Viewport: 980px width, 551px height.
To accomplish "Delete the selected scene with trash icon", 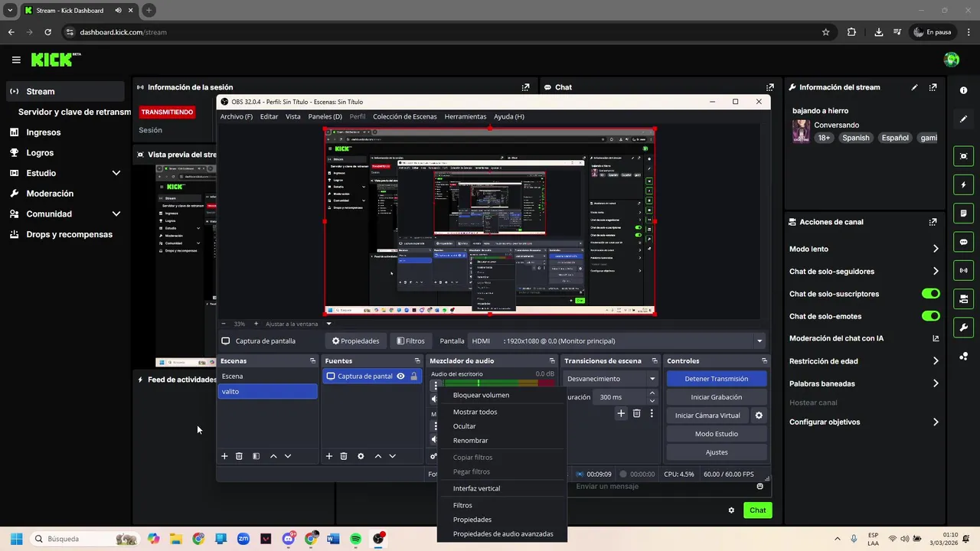I will click(x=239, y=456).
